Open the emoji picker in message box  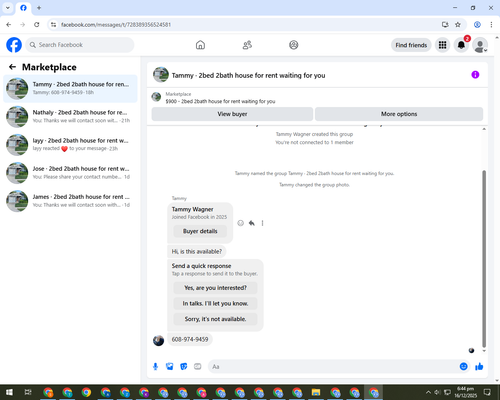[x=463, y=367]
